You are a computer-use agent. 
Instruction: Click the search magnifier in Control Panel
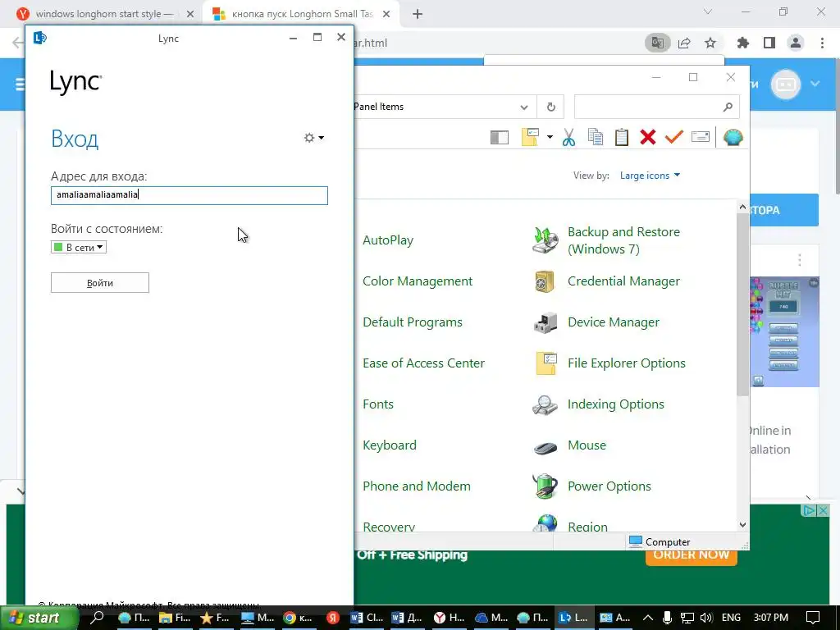point(728,107)
